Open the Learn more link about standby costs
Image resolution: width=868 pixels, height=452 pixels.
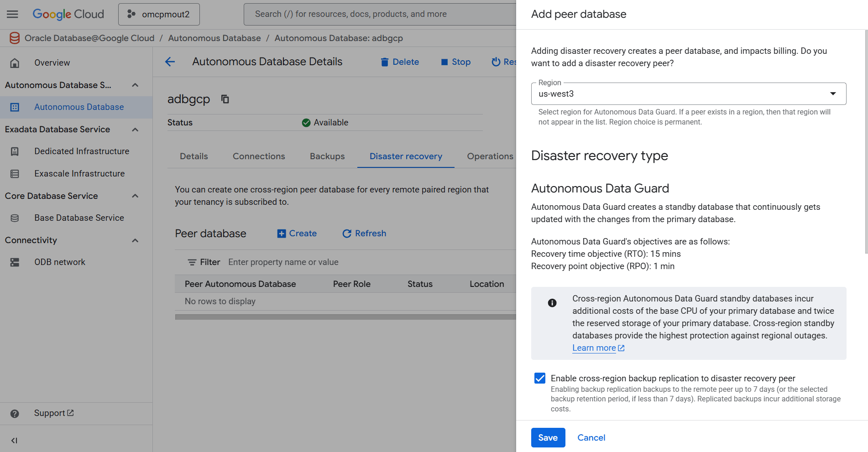point(594,348)
